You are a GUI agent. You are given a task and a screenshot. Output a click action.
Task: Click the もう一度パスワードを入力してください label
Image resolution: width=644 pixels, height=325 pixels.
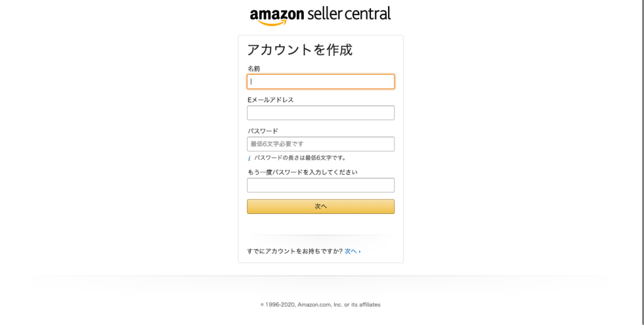click(303, 172)
